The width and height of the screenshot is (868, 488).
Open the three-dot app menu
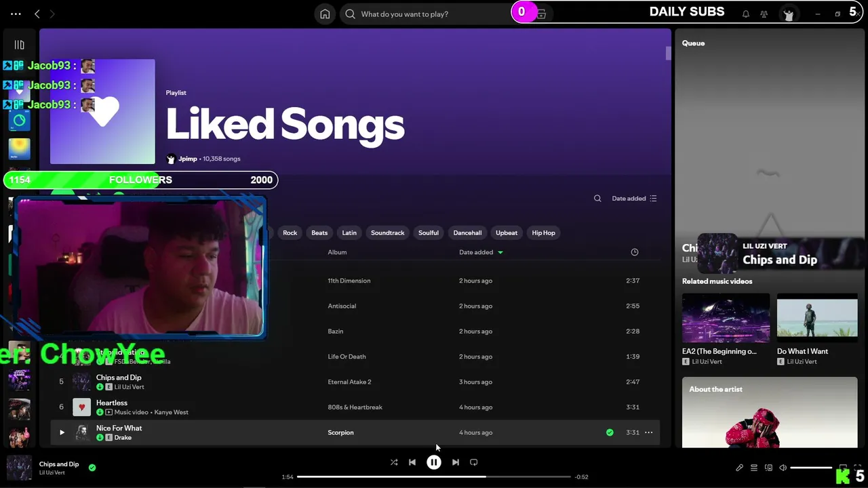point(16,14)
